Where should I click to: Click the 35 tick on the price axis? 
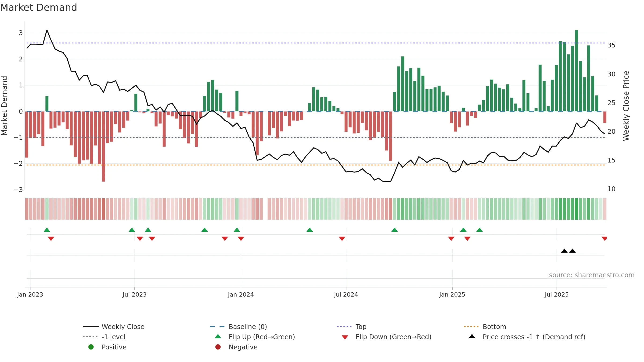point(612,45)
